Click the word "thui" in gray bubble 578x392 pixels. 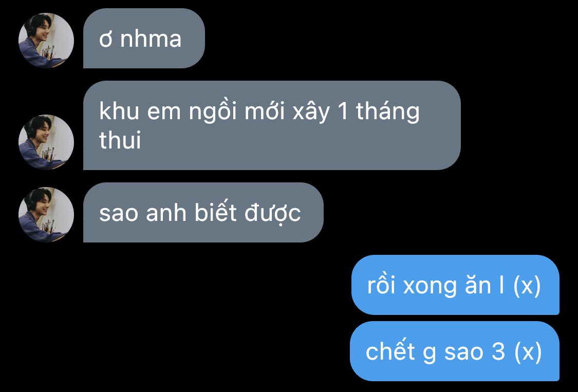click(x=120, y=140)
